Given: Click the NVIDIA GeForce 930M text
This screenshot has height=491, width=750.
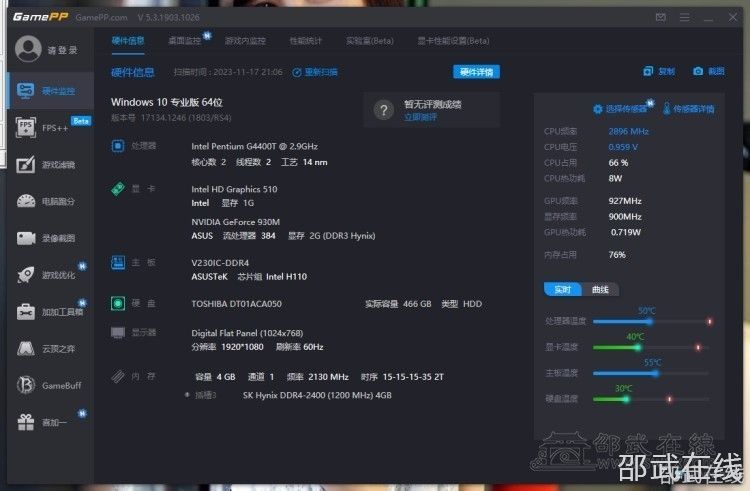Looking at the screenshot, I should coord(235,222).
